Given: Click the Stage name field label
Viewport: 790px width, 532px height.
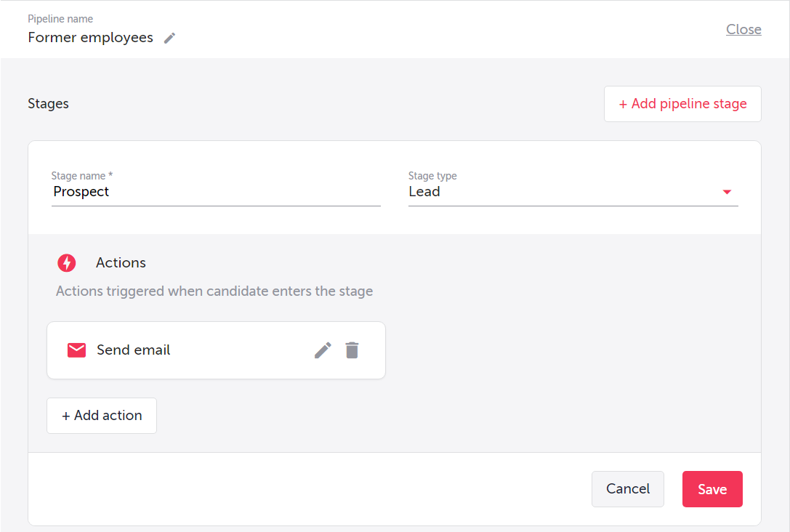Looking at the screenshot, I should [81, 176].
